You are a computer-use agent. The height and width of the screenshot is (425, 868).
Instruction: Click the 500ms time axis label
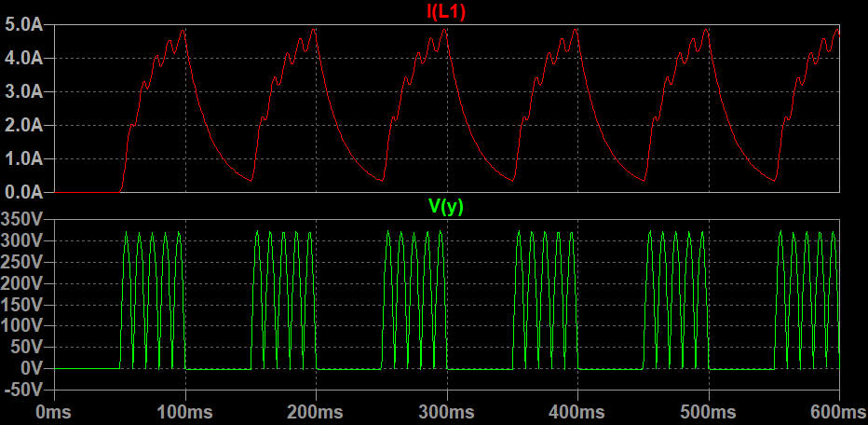click(x=709, y=412)
